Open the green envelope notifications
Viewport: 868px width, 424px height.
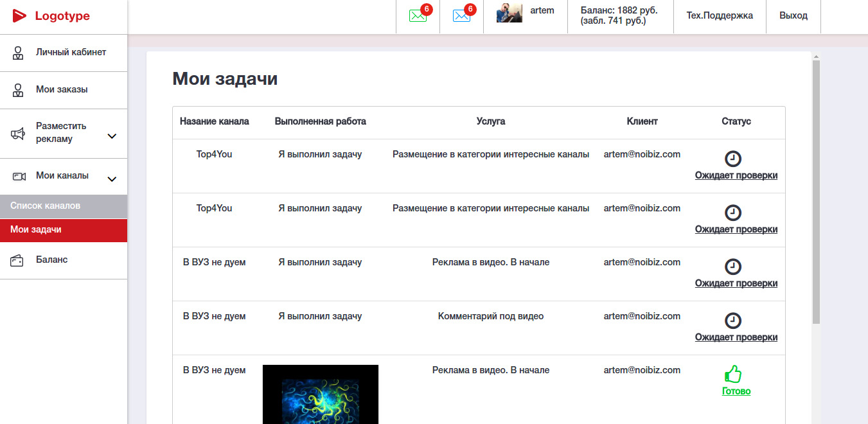pos(418,16)
